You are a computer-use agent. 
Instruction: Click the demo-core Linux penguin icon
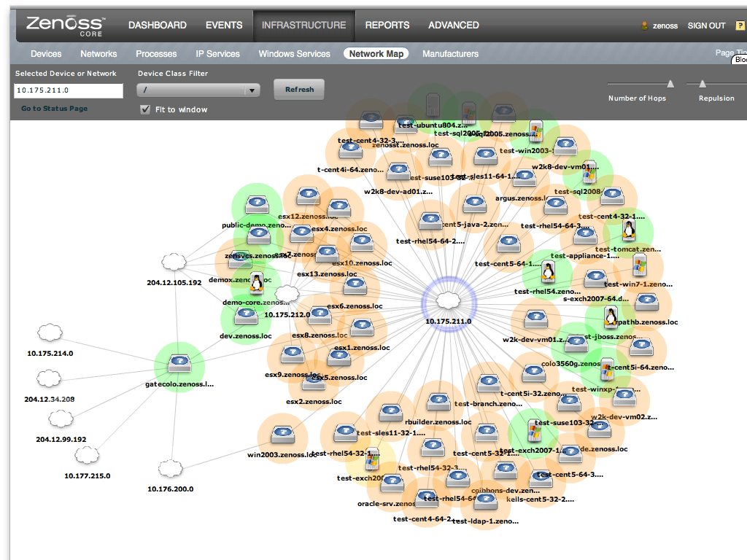(257, 283)
